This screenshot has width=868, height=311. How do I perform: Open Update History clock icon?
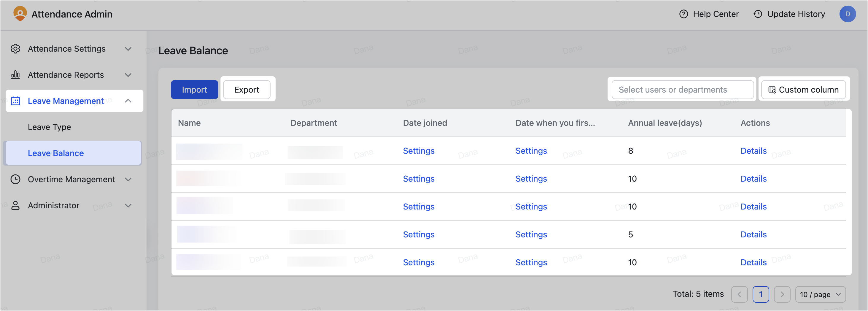[757, 14]
